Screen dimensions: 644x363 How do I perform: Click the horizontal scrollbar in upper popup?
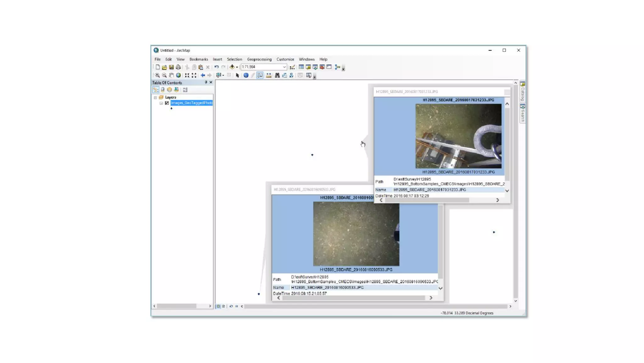[426, 200]
